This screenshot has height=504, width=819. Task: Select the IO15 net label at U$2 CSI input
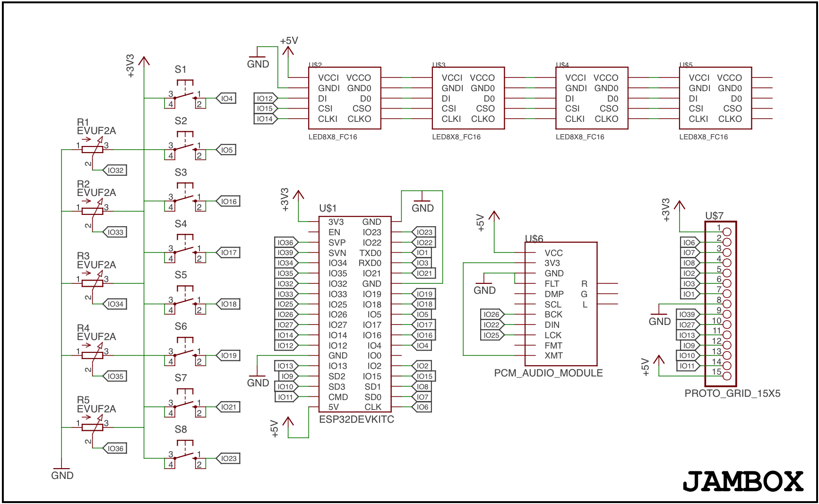(x=266, y=109)
